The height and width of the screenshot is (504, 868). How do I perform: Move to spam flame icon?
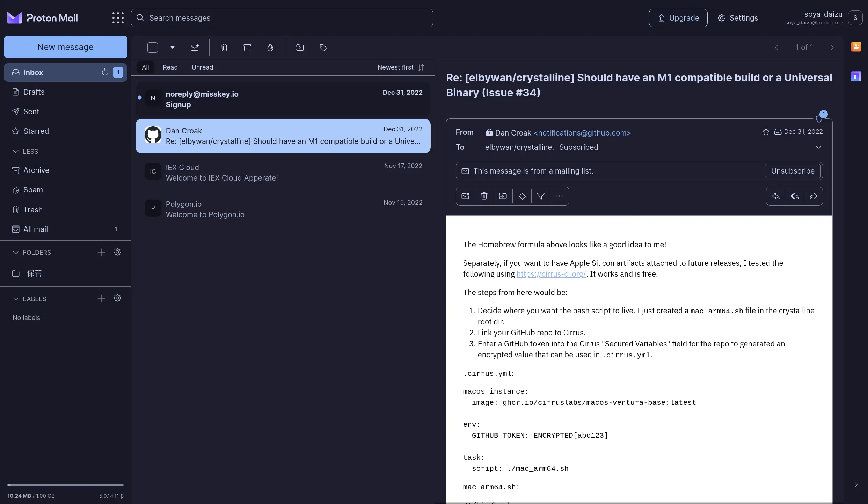click(270, 48)
